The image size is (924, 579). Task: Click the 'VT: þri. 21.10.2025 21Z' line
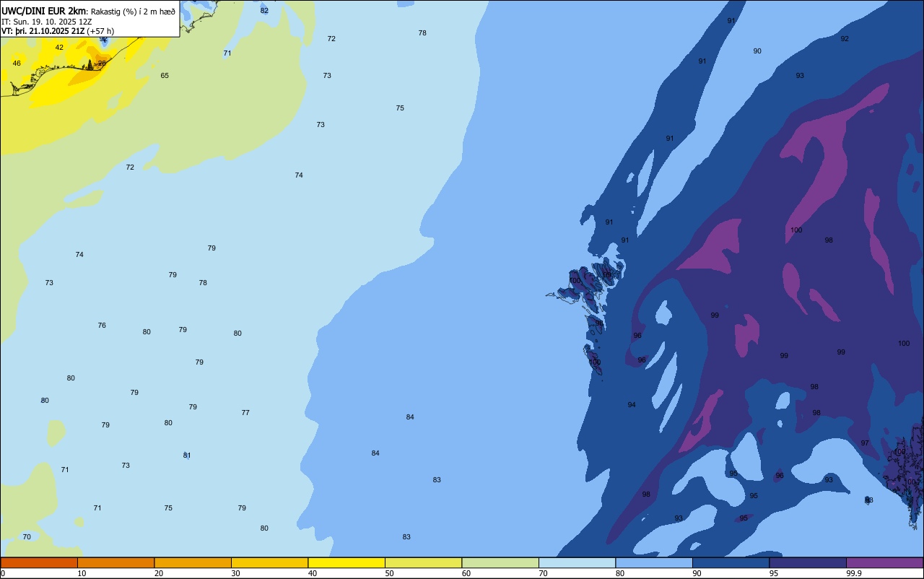(x=43, y=31)
